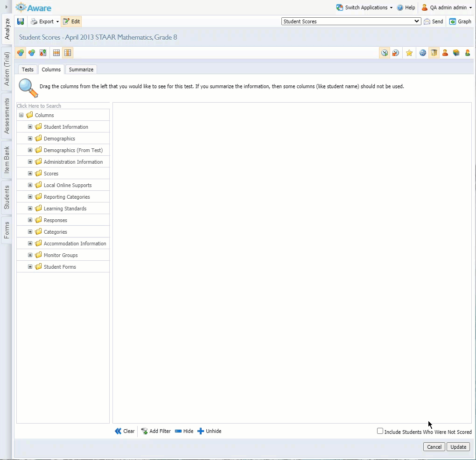Click the Aware logo
Viewport: 476px width, 460px height.
(34, 7)
